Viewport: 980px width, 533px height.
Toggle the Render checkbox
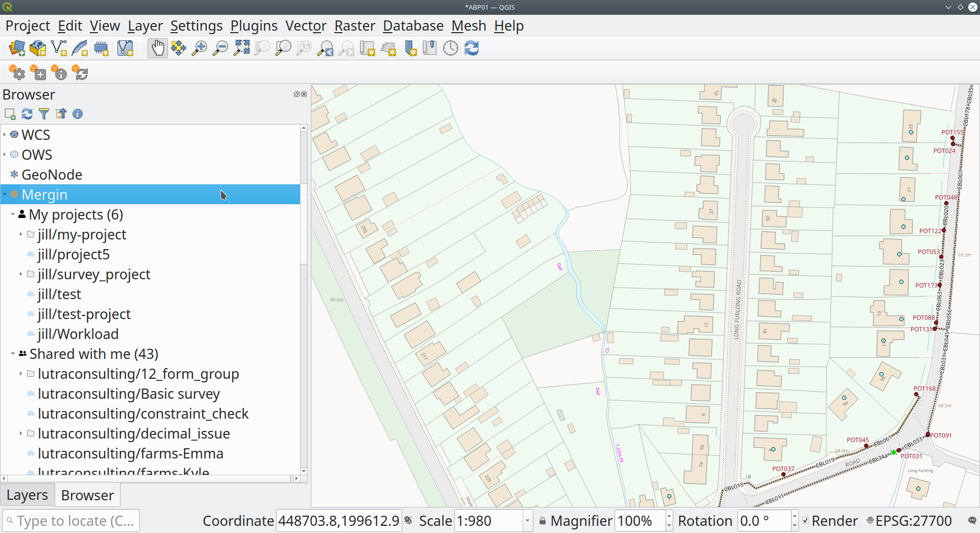click(x=805, y=521)
